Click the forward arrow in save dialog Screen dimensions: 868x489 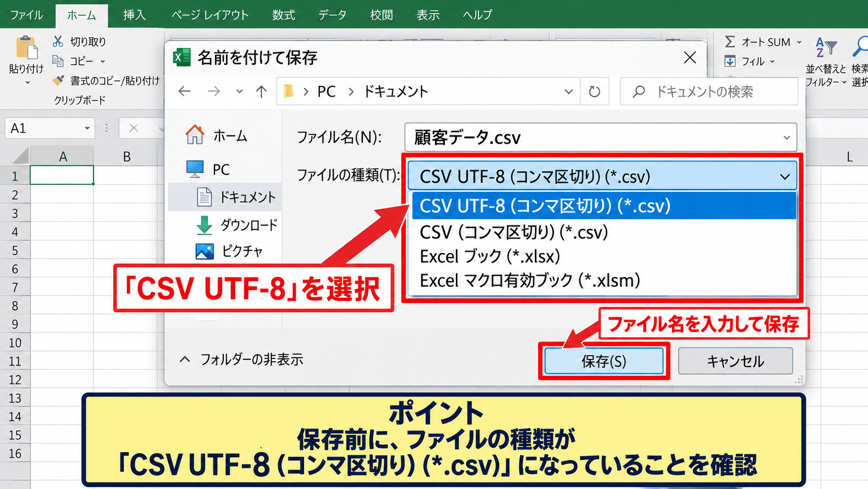(213, 91)
